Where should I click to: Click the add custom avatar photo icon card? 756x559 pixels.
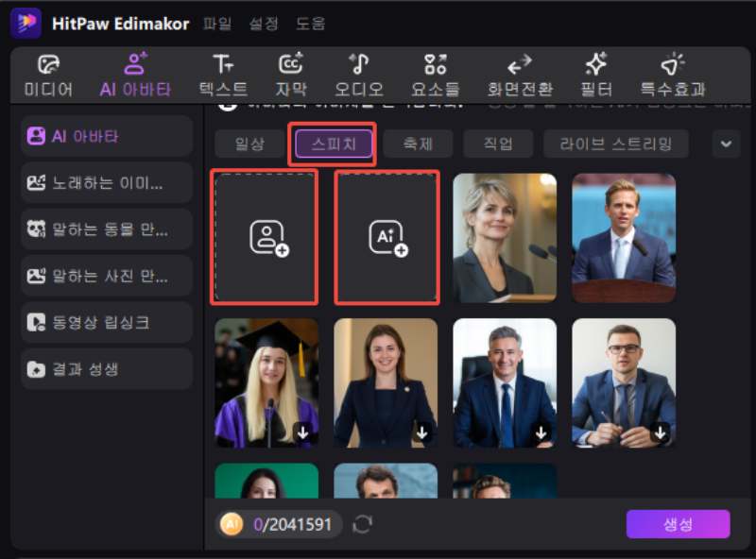point(265,237)
